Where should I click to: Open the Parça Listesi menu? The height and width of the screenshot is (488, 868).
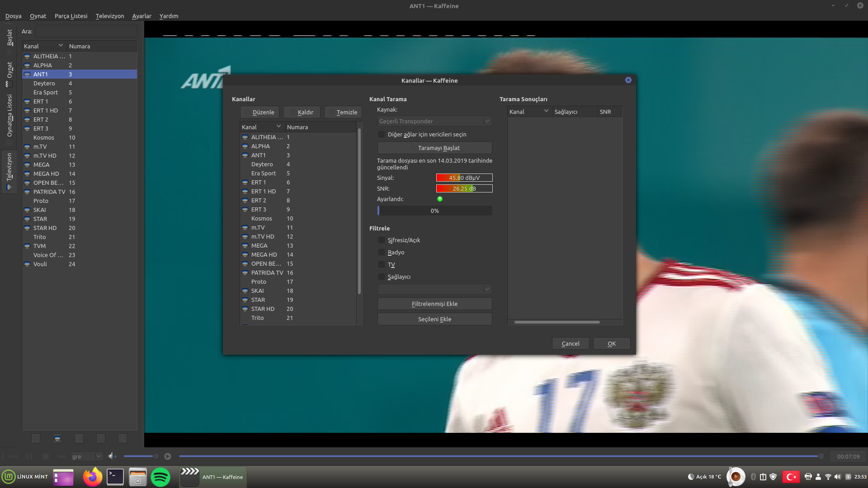pyautogui.click(x=71, y=16)
